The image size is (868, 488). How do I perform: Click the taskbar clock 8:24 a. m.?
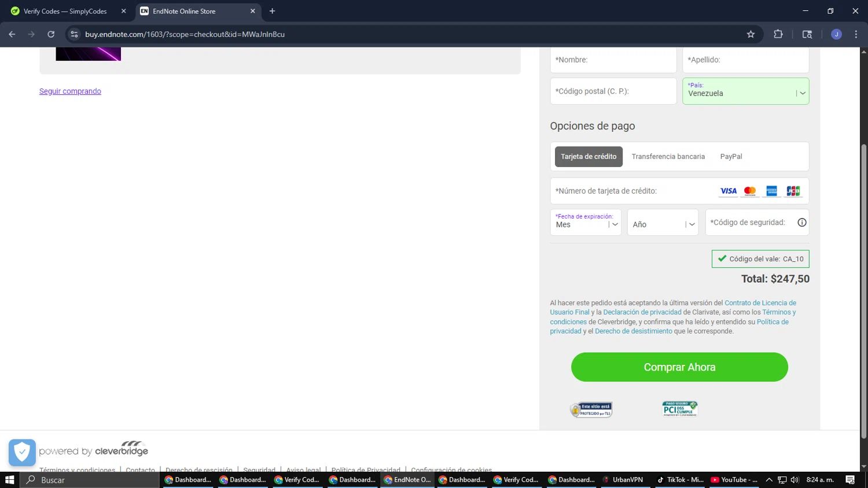point(820,480)
